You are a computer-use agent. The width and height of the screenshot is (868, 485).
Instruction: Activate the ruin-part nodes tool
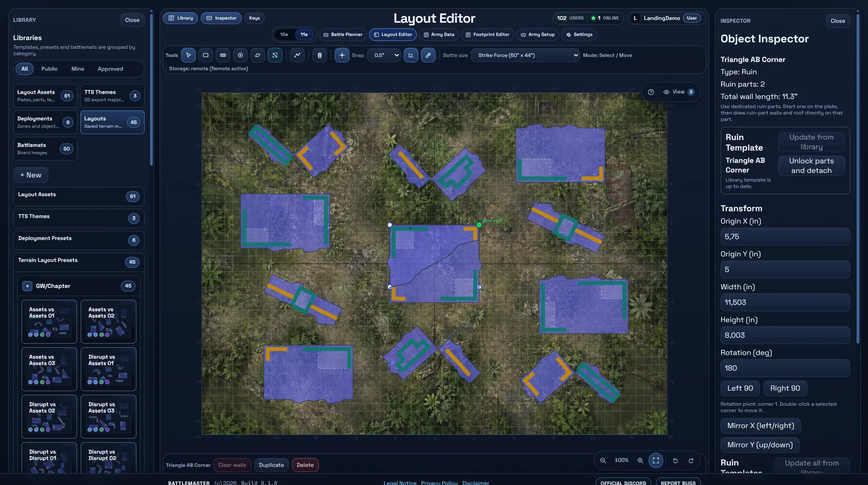click(275, 55)
